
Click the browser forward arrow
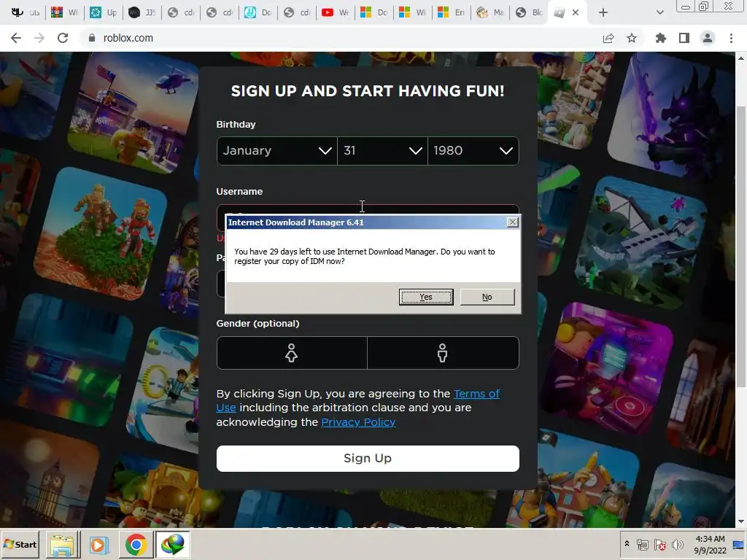pyautogui.click(x=39, y=38)
